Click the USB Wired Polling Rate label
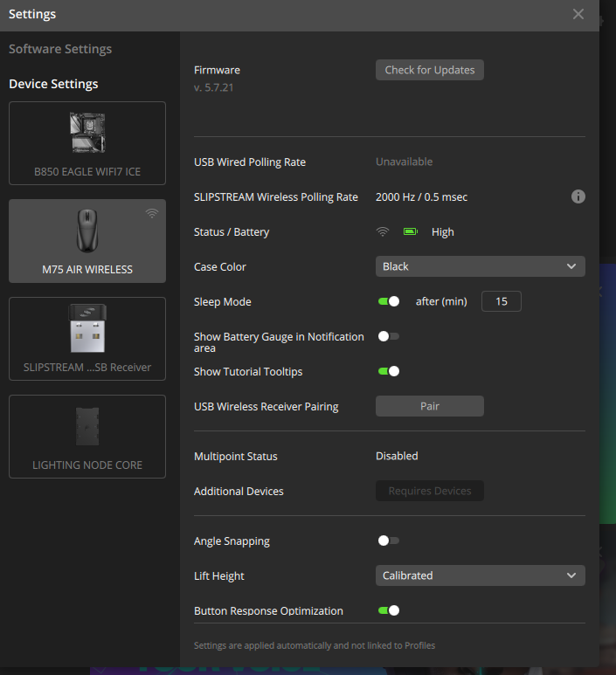Viewport: 616px width, 675px height. coord(250,162)
